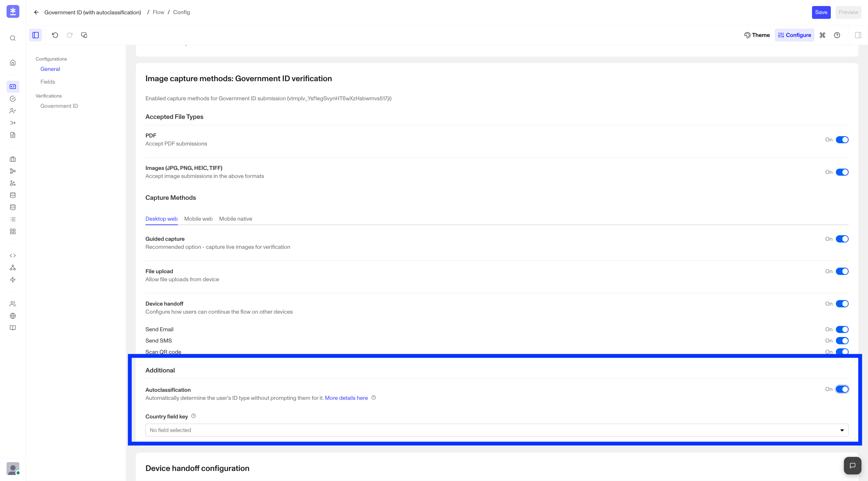Open the lower database sidebar icon

click(13, 207)
